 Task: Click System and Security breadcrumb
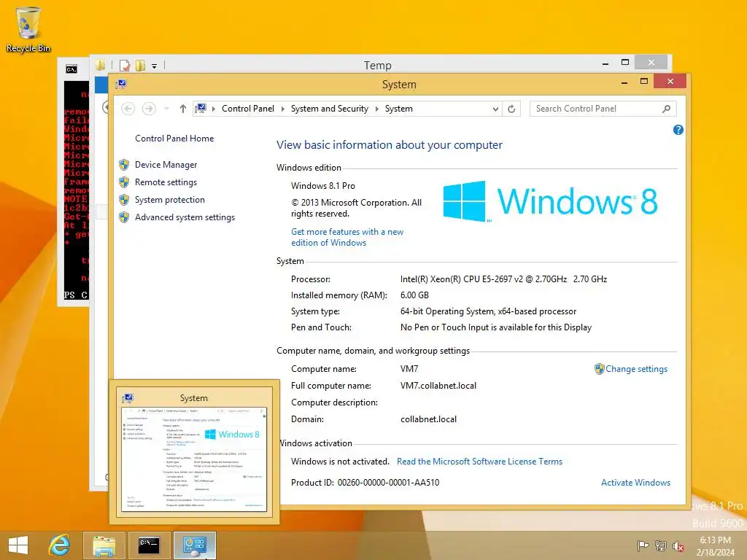(x=330, y=109)
